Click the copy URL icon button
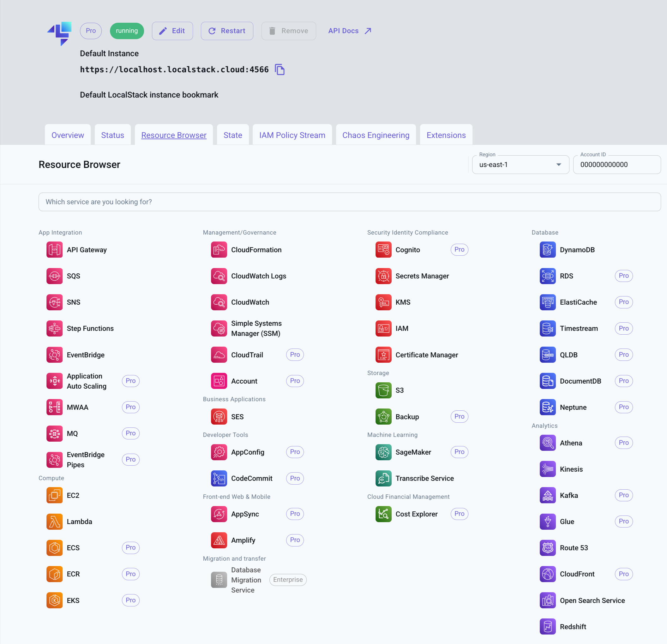This screenshot has width=667, height=644. pos(280,70)
